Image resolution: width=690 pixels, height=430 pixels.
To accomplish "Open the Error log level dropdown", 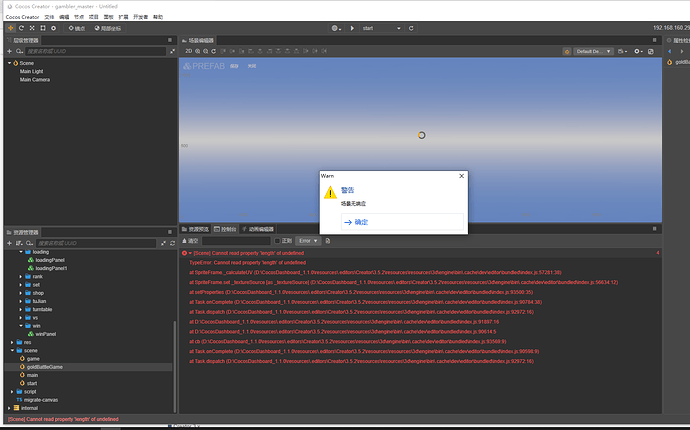I will 308,241.
